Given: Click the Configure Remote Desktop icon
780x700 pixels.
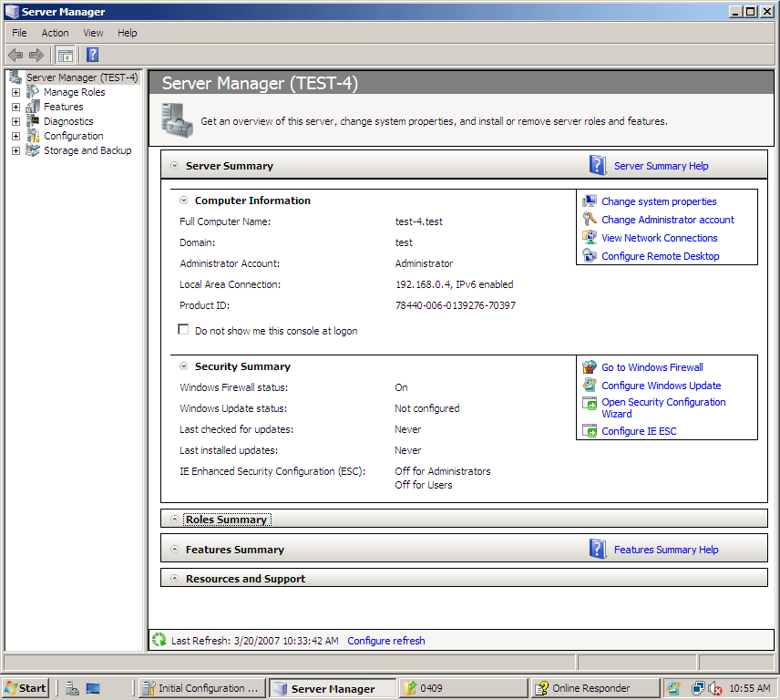Looking at the screenshot, I should coord(590,256).
